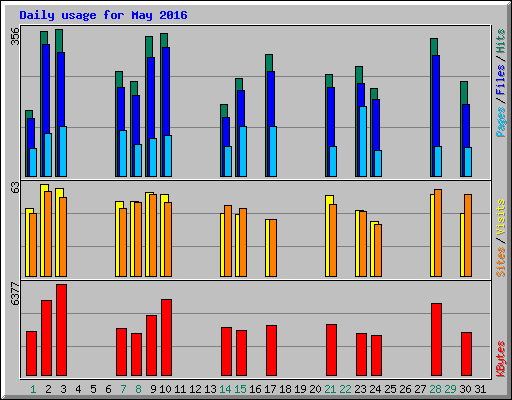The image size is (512, 400).
Task: Select the orange Sites bar for day 9
Action: pyautogui.click(x=153, y=235)
